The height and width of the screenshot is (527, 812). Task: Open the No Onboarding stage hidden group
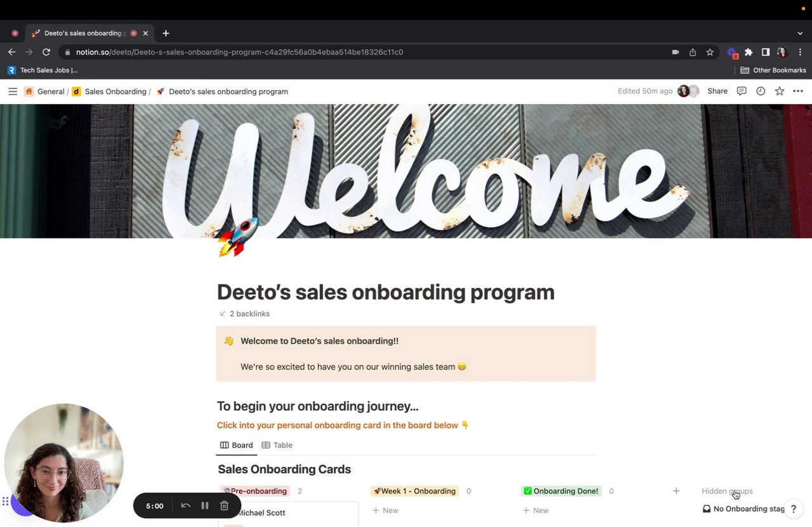(743, 509)
